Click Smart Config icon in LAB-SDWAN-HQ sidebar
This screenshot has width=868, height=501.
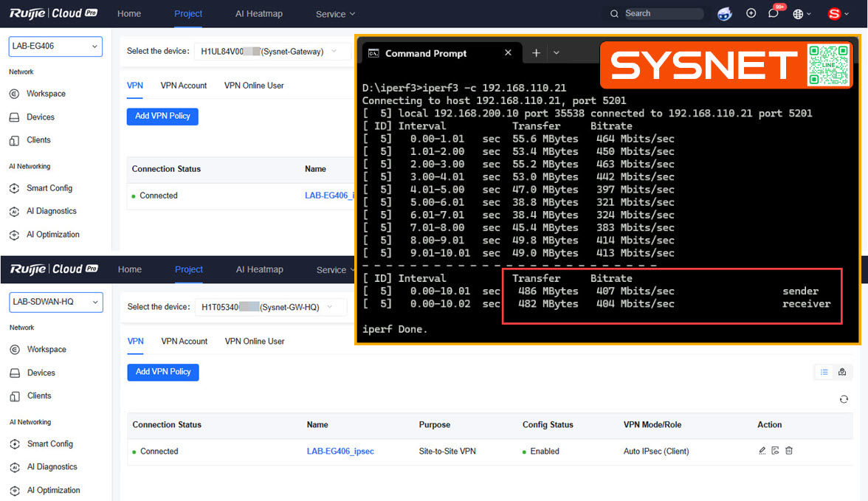pos(15,444)
